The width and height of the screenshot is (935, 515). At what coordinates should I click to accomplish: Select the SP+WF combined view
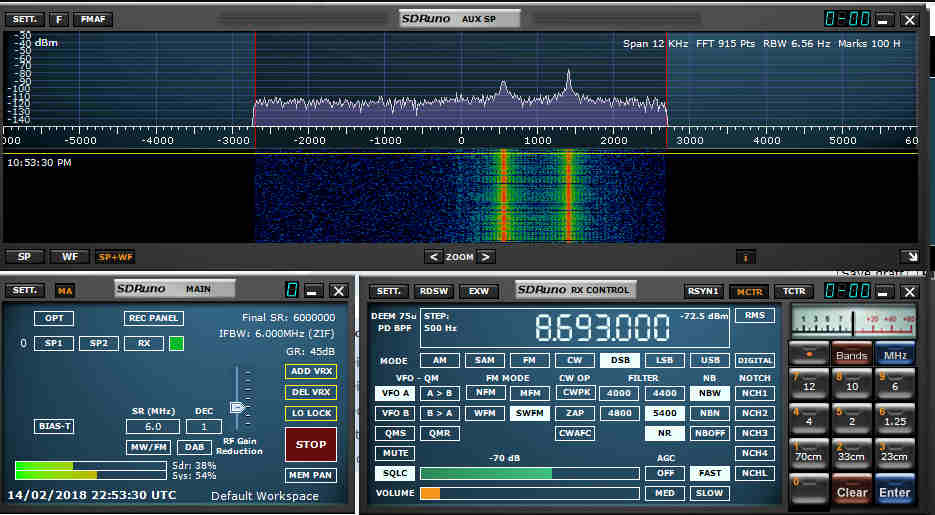116,257
